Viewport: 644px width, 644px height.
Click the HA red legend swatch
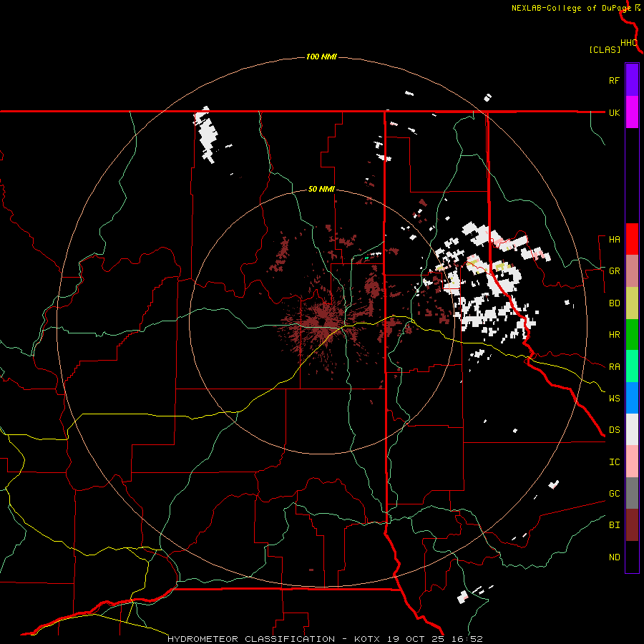point(632,239)
